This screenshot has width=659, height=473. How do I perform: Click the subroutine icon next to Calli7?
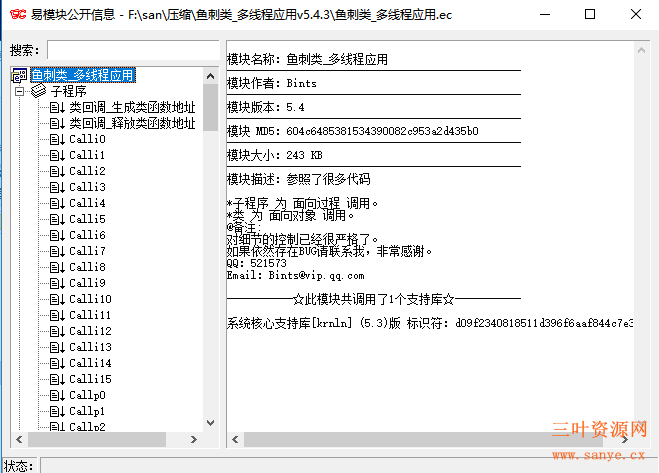pos(57,251)
